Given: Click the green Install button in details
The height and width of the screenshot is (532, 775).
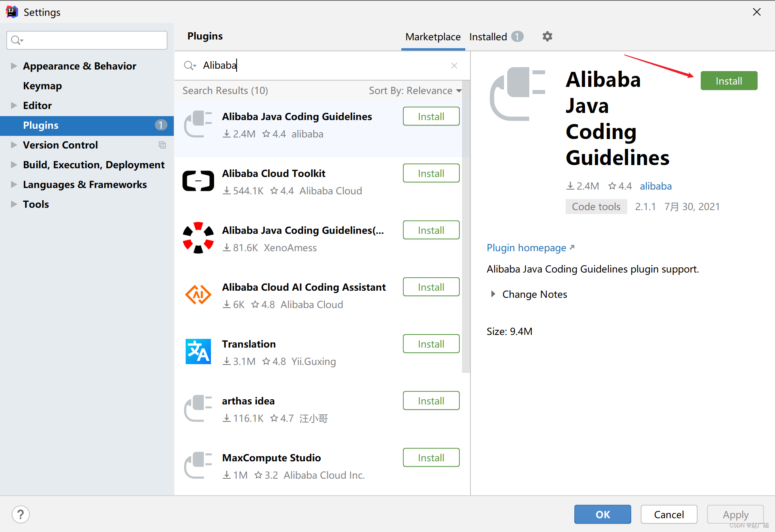Looking at the screenshot, I should 729,81.
